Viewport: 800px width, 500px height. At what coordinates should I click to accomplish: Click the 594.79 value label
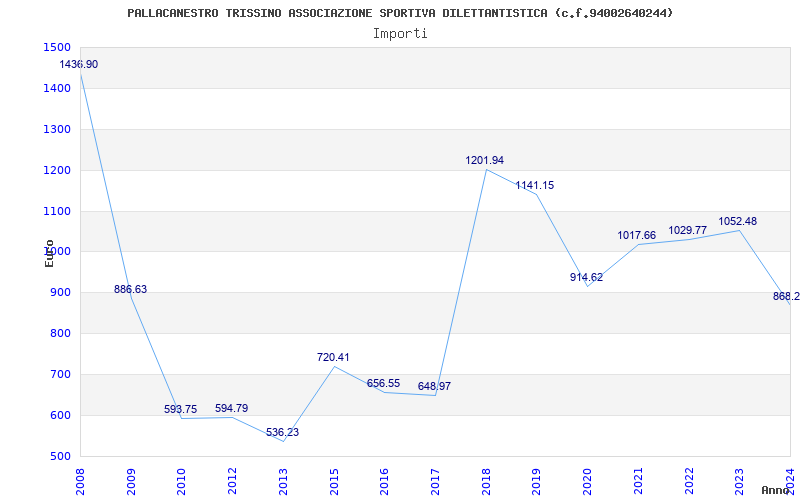click(231, 408)
